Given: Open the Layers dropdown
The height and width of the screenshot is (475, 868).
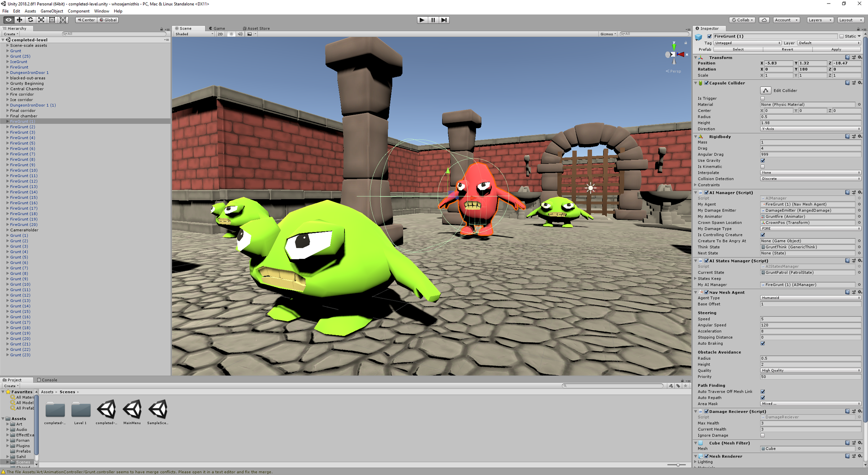Looking at the screenshot, I should tap(820, 20).
